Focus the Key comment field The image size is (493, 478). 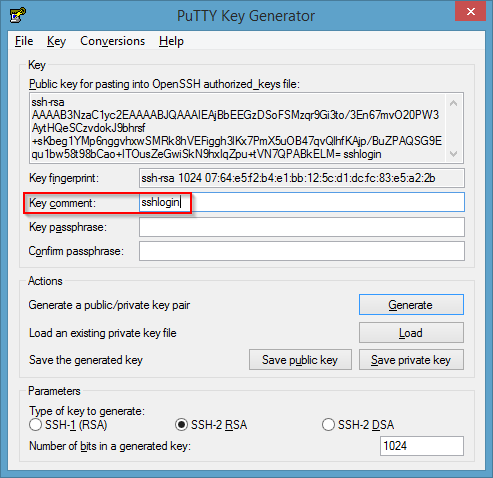302,202
